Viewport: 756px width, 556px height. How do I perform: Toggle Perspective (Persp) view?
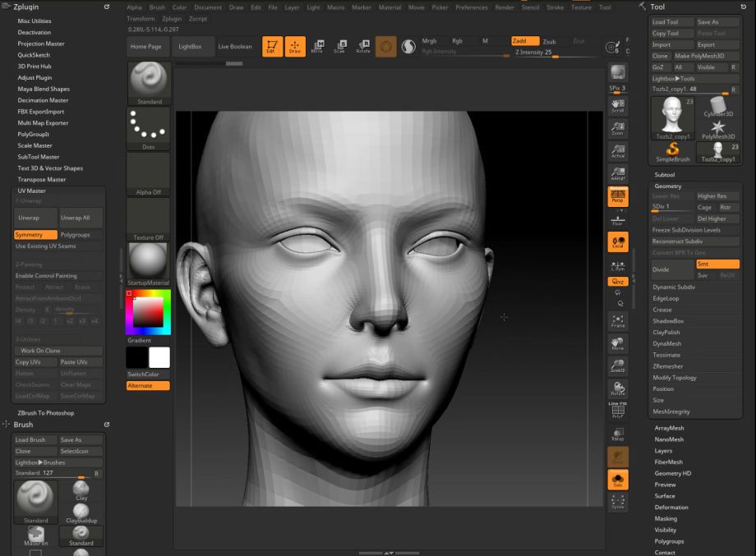tap(617, 196)
